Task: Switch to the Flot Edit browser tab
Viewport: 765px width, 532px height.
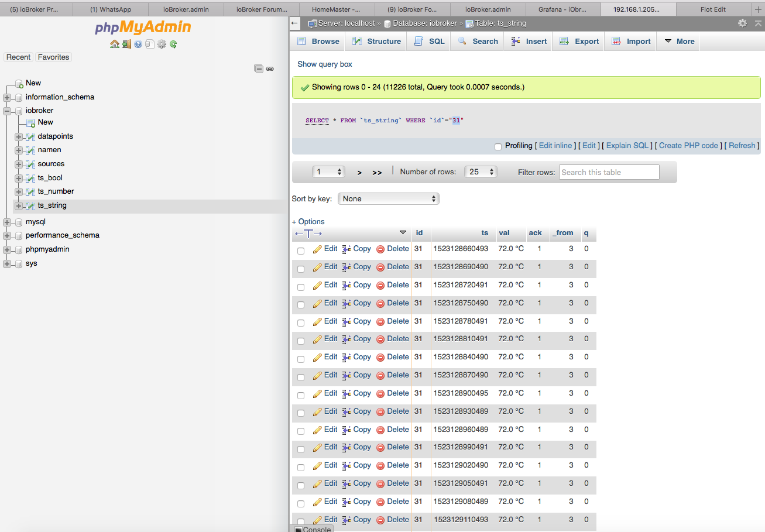Action: tap(713, 9)
